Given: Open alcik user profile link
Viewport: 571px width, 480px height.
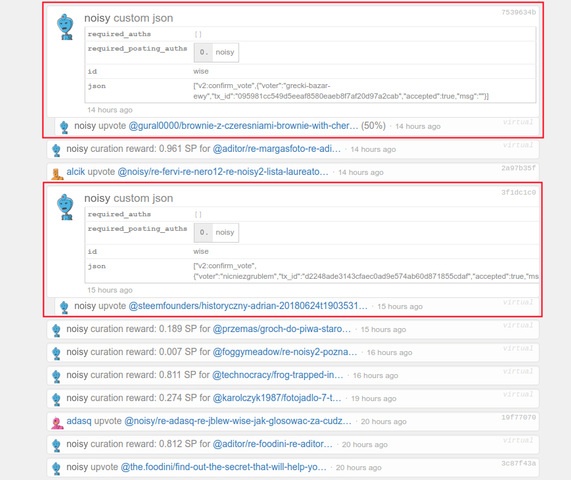Looking at the screenshot, I should 75,172.
